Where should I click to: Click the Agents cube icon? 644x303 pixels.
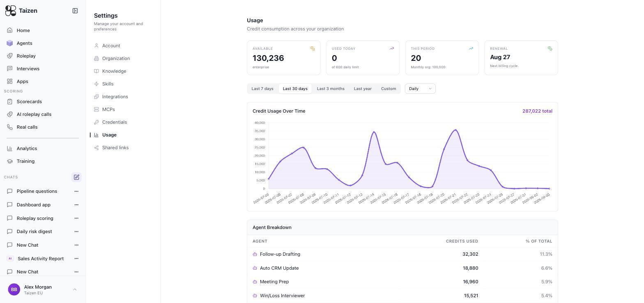pyautogui.click(x=10, y=43)
